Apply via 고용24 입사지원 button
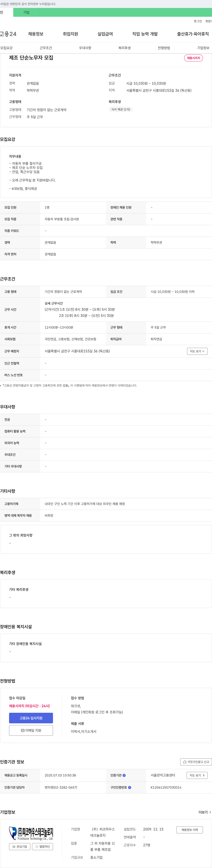 [31, 718]
